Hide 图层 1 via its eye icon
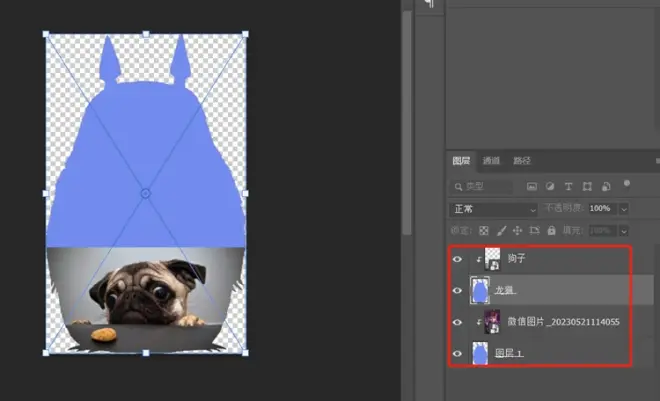The image size is (660, 401). [x=457, y=353]
